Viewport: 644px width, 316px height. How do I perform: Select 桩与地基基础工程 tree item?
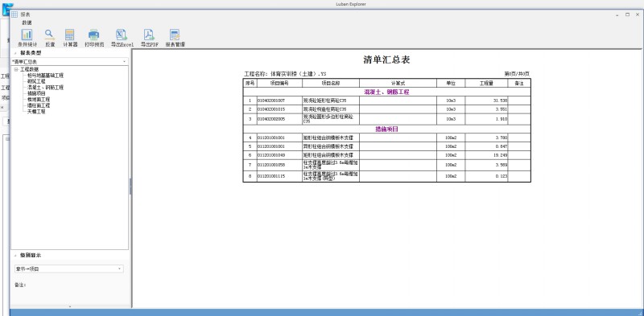click(x=45, y=76)
